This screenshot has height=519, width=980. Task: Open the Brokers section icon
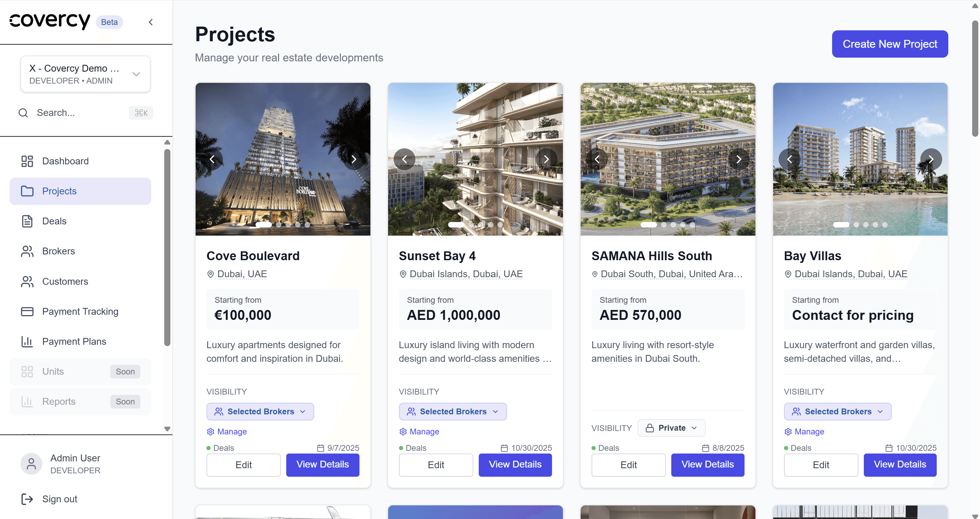click(x=27, y=251)
